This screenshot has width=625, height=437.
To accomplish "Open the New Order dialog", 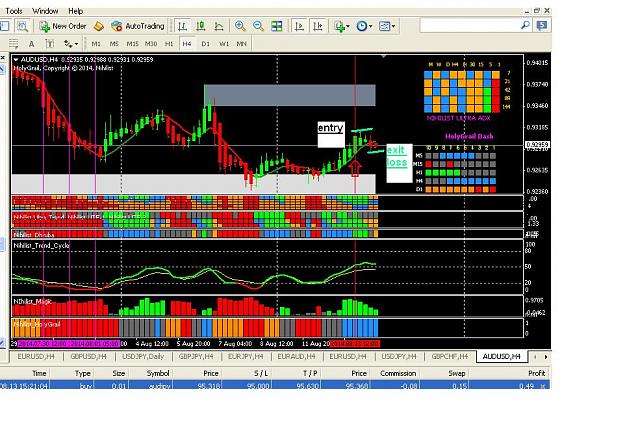I will coord(63,26).
